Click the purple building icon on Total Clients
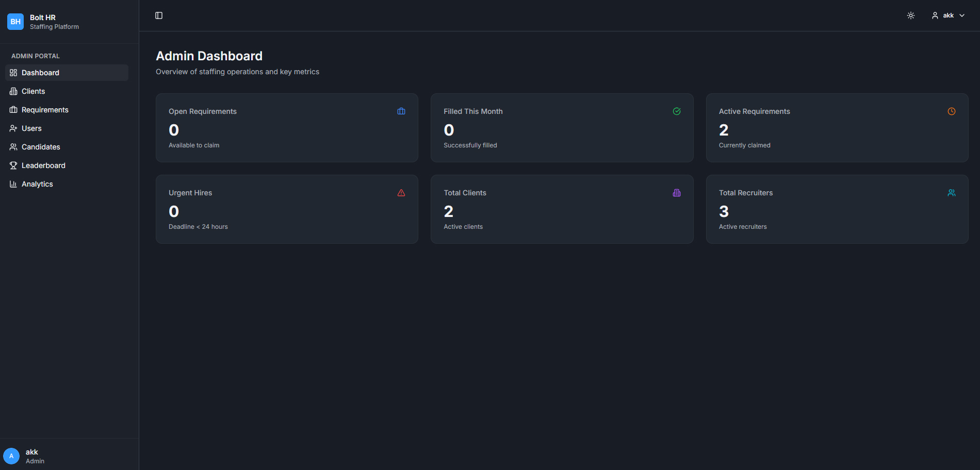This screenshot has height=470, width=980. coord(677,193)
